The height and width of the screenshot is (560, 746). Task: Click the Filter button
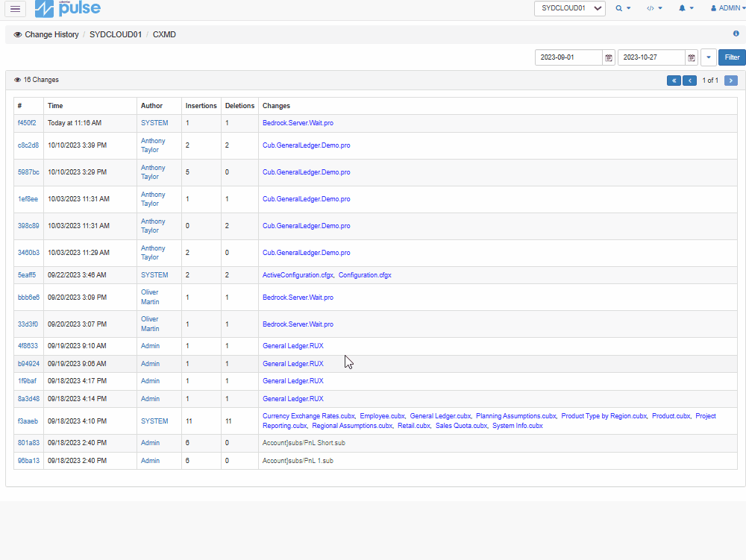732,57
